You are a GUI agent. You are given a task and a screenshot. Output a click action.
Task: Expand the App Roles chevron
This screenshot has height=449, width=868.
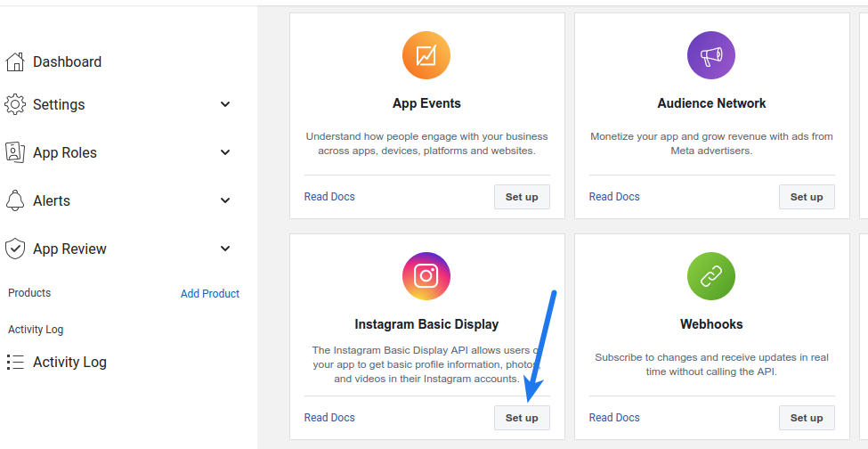tap(225, 152)
